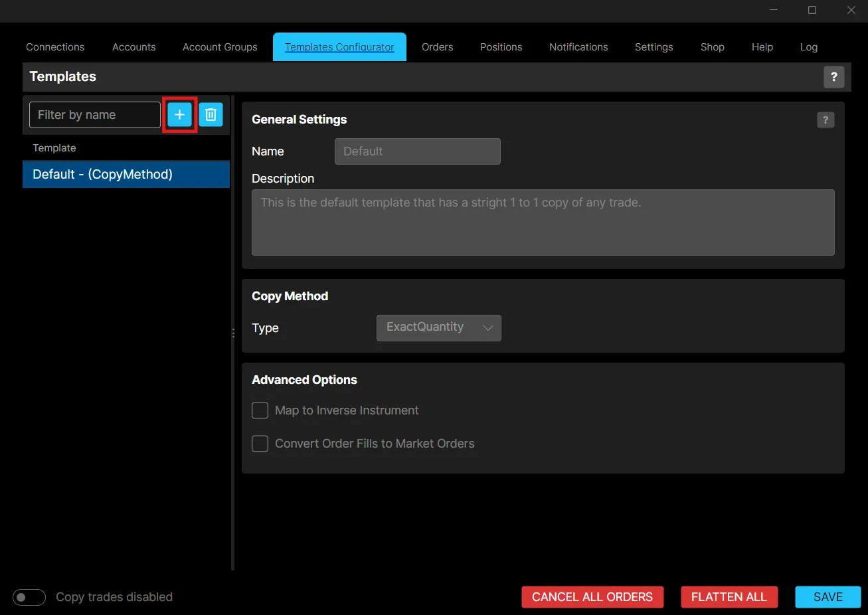The height and width of the screenshot is (615, 868).
Task: Add a new template with plus icon
Action: [x=179, y=115]
